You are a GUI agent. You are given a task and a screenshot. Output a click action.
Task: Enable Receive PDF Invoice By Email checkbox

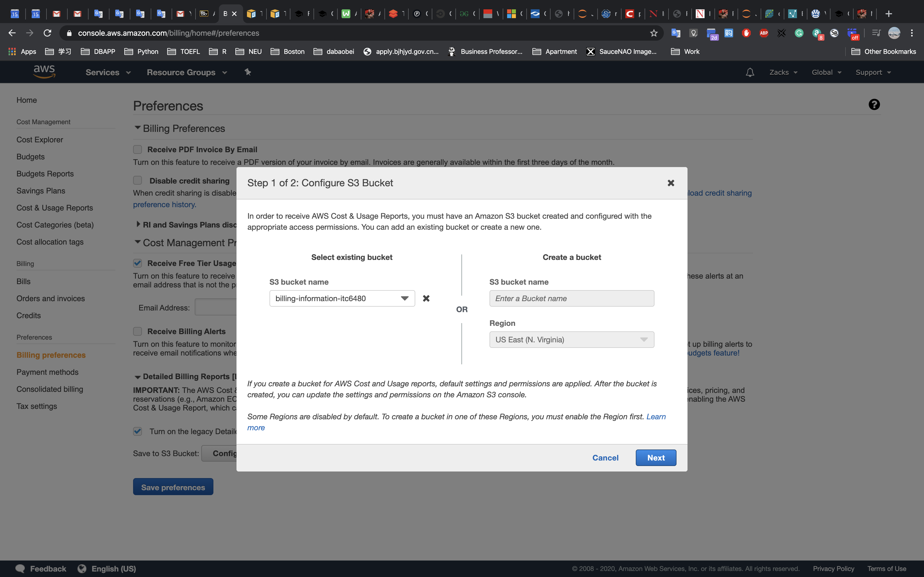[x=137, y=149]
